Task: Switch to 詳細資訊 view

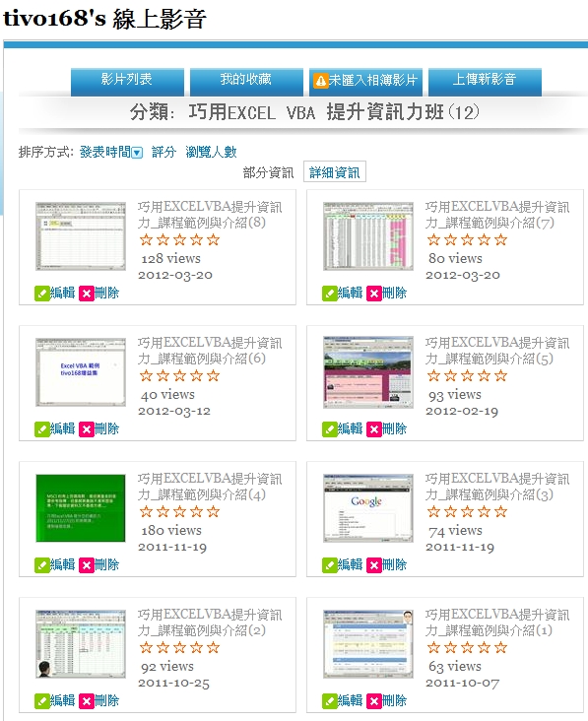Action: pyautogui.click(x=335, y=173)
